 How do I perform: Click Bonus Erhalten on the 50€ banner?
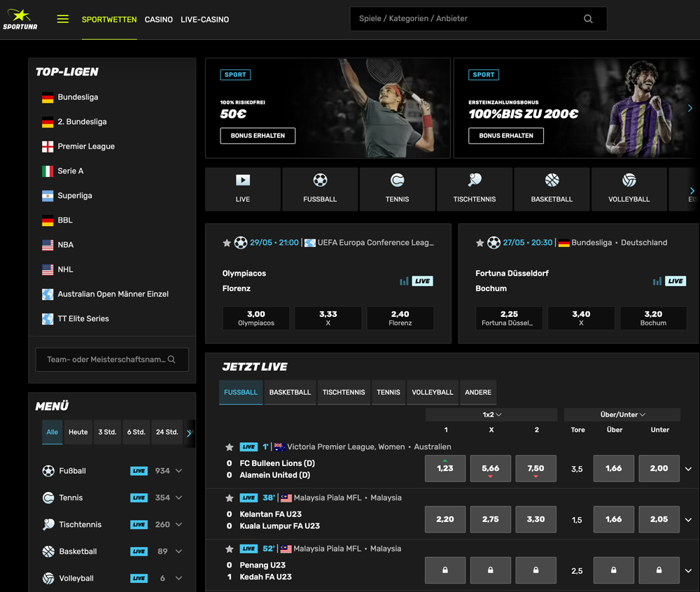(258, 136)
